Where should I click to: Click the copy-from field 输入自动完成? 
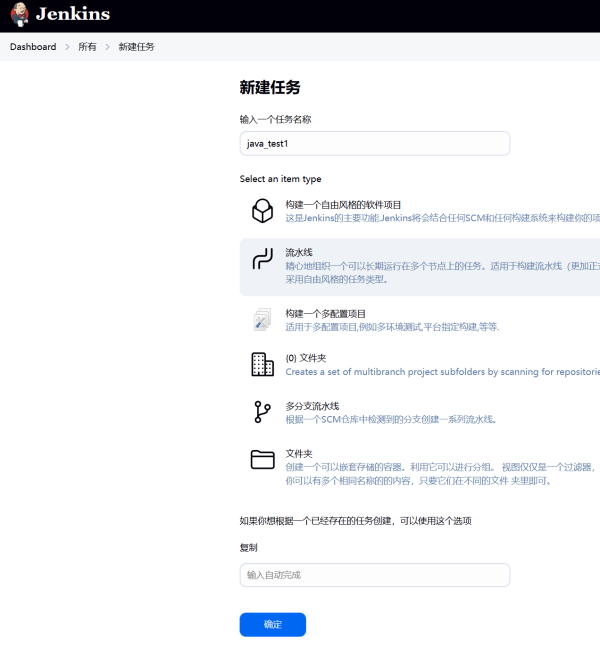point(375,575)
